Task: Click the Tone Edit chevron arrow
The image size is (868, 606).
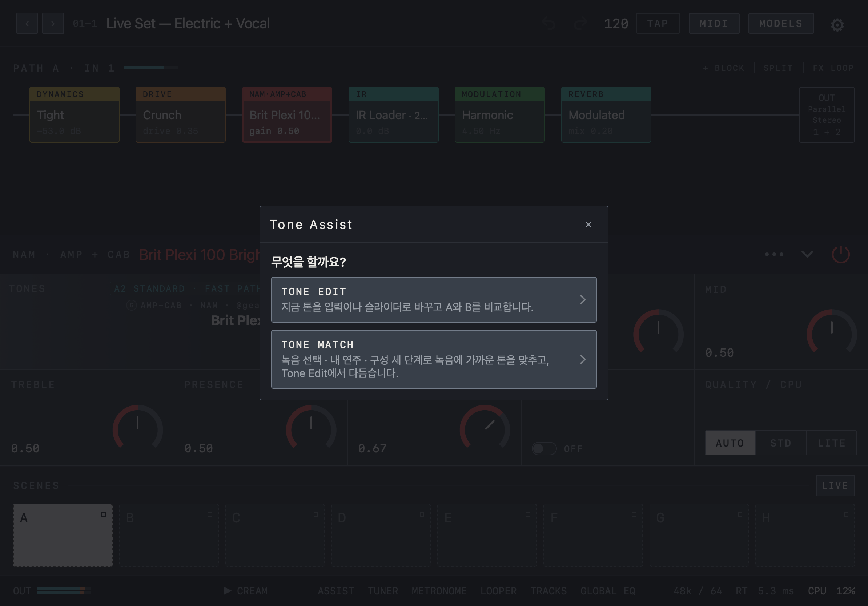Action: [x=583, y=300]
